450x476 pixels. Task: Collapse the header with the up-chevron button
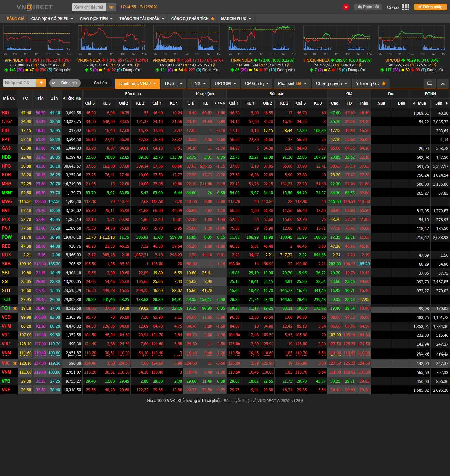tap(443, 84)
